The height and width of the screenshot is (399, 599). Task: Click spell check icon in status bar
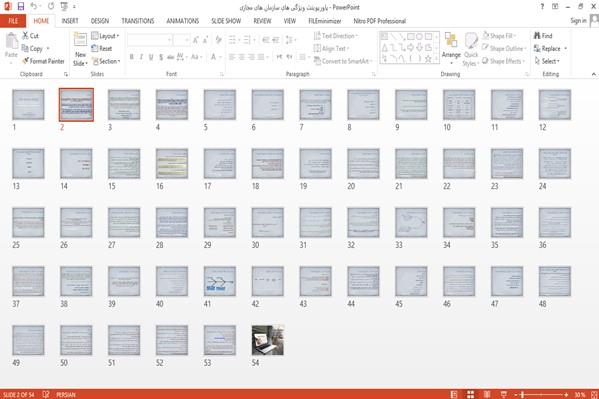[46, 394]
